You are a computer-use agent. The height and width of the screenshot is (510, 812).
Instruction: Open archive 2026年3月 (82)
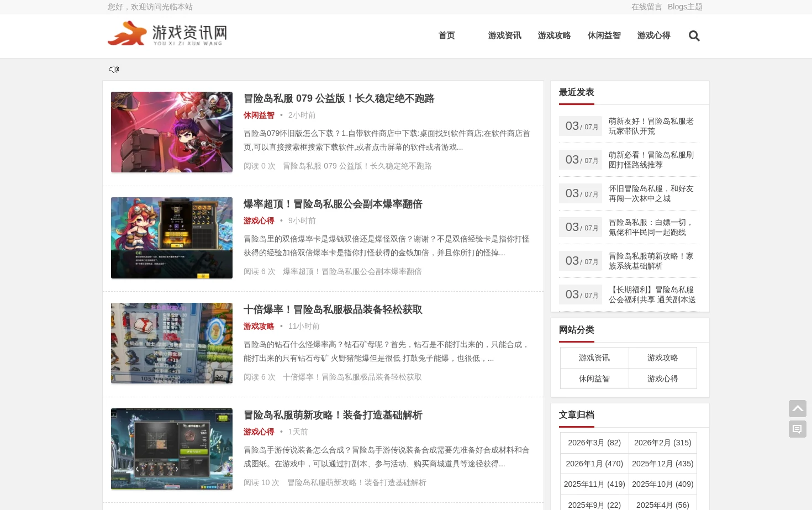coord(594,443)
